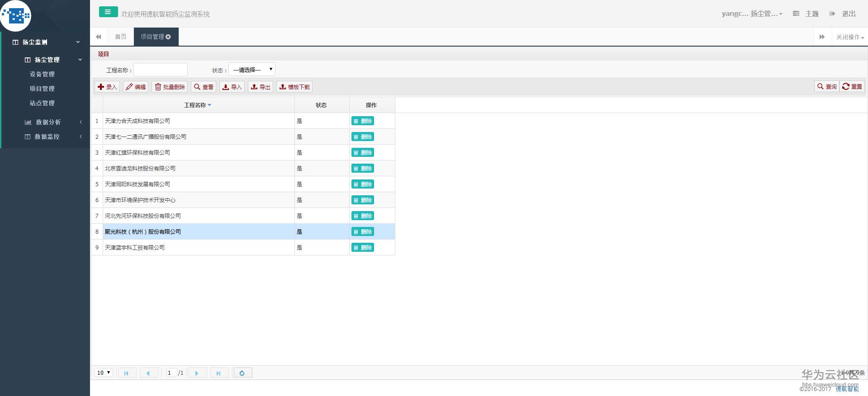This screenshot has width=868, height=396.
Task: Delete the 天津蓝宇科工贸有限公司 row
Action: (363, 248)
